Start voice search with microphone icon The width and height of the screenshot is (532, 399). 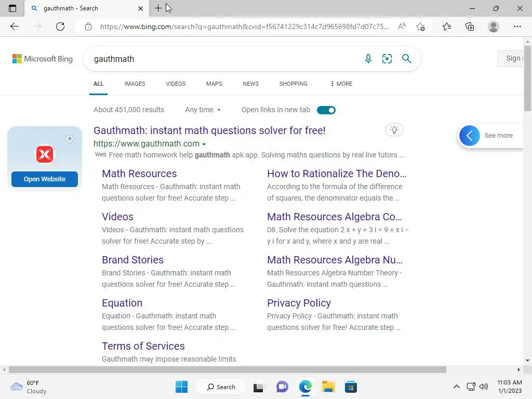pyautogui.click(x=368, y=59)
